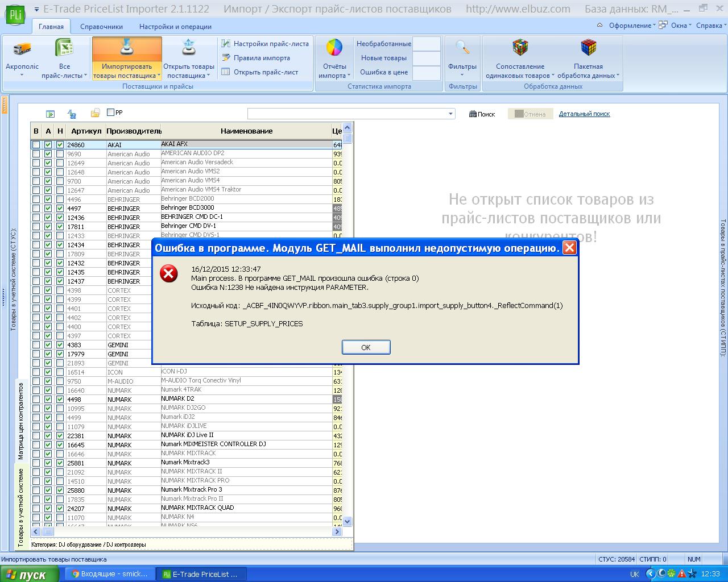Viewport: 728px width, 582px height.
Task: Click the moon icon in system tray
Action: click(663, 574)
